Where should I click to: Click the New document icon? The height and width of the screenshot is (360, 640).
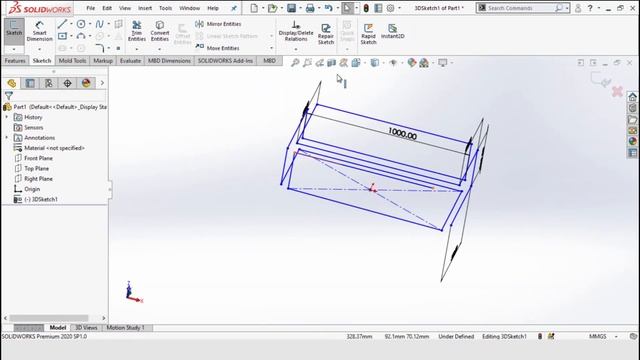pos(254,8)
